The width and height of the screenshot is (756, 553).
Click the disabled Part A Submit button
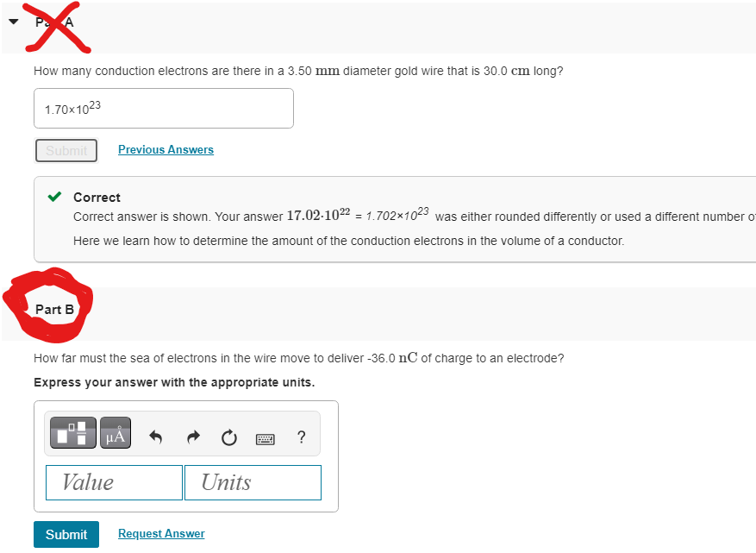click(66, 151)
